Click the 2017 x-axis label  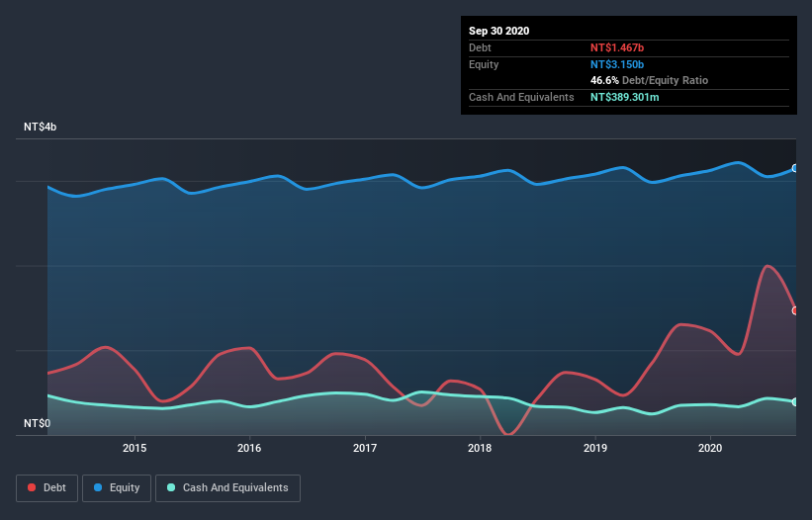click(365, 448)
